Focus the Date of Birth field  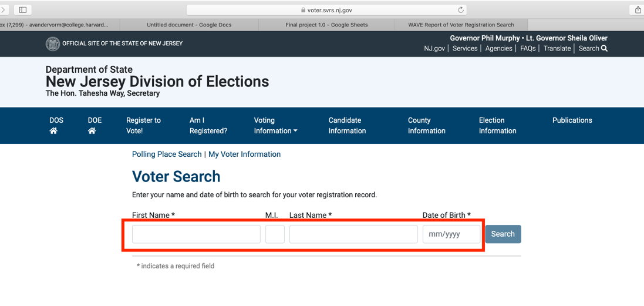(x=451, y=234)
